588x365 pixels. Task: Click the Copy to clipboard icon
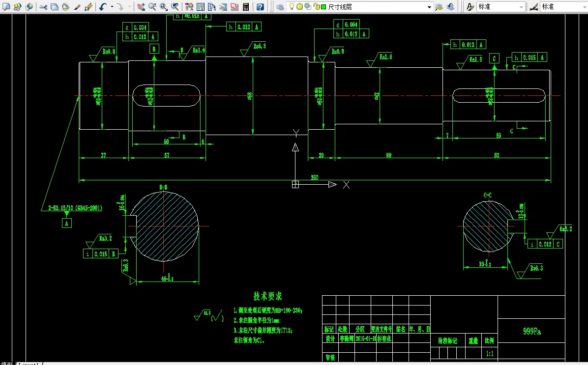coord(55,7)
